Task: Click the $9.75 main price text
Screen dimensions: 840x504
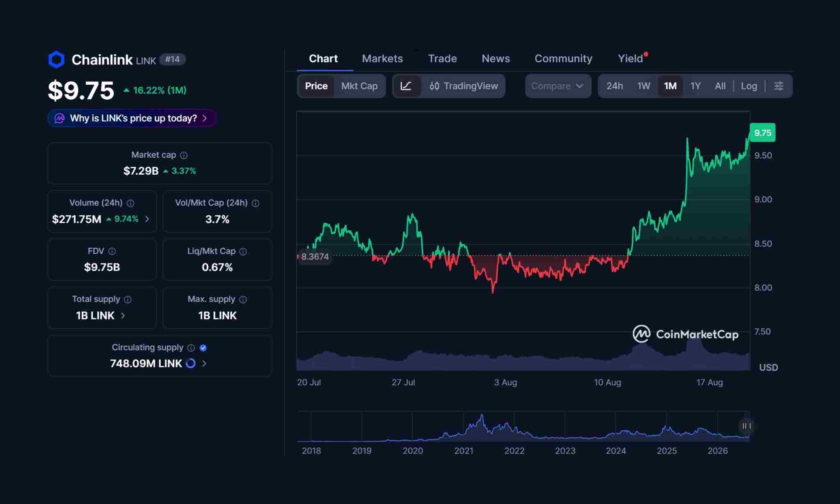Action: (81, 90)
